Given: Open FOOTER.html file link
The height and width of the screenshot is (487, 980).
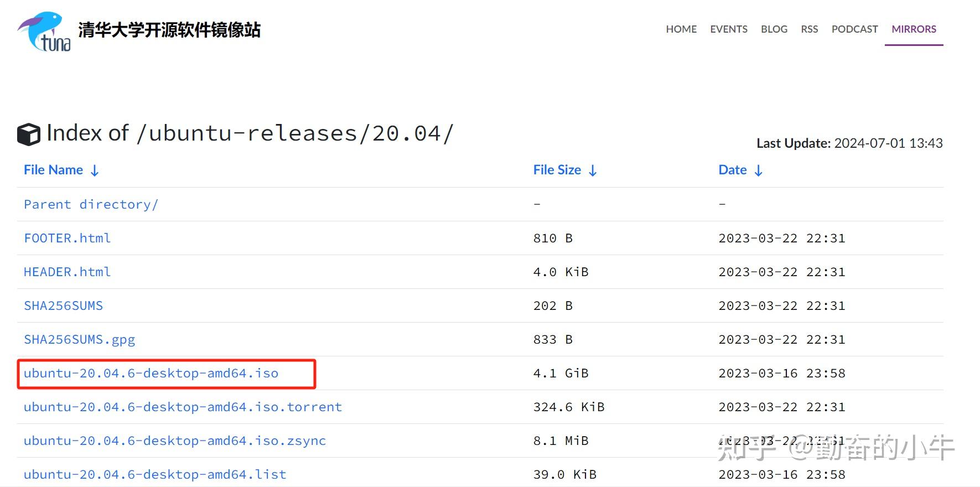Looking at the screenshot, I should [x=67, y=238].
